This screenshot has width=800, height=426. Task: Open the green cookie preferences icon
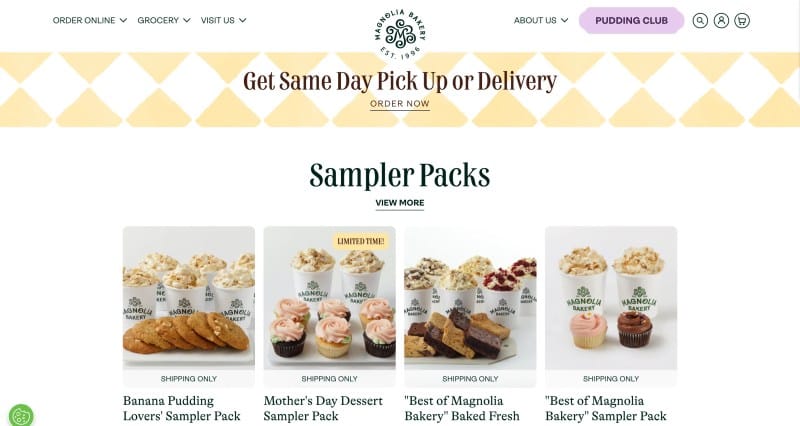click(21, 415)
